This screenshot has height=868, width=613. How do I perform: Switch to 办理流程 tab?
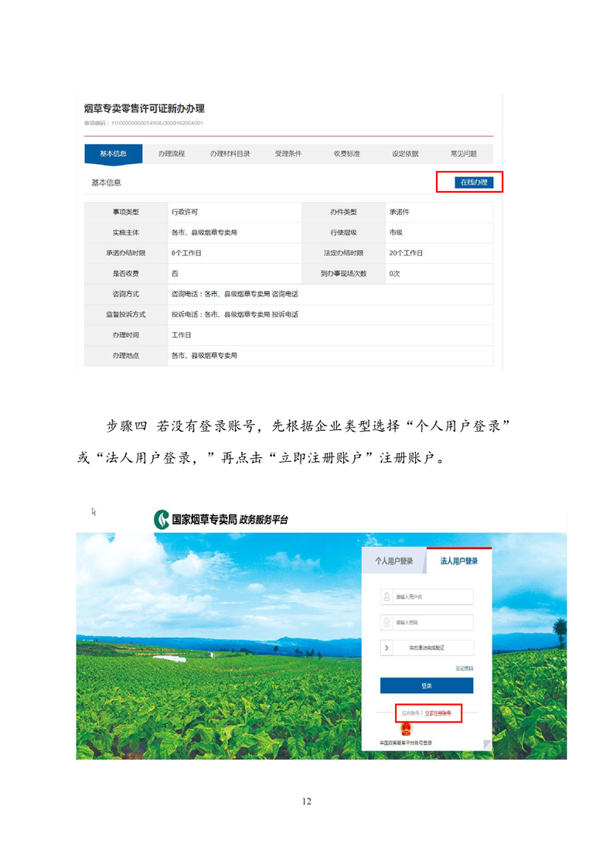(172, 154)
